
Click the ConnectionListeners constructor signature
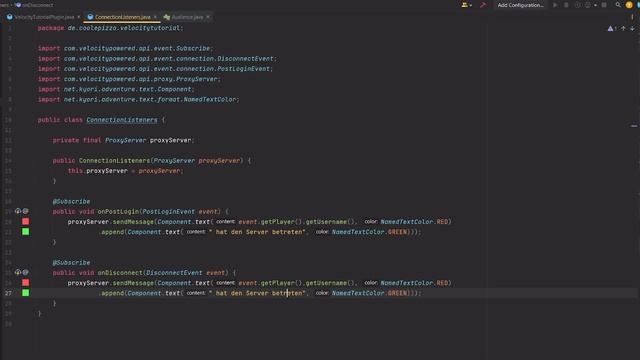pos(152,160)
